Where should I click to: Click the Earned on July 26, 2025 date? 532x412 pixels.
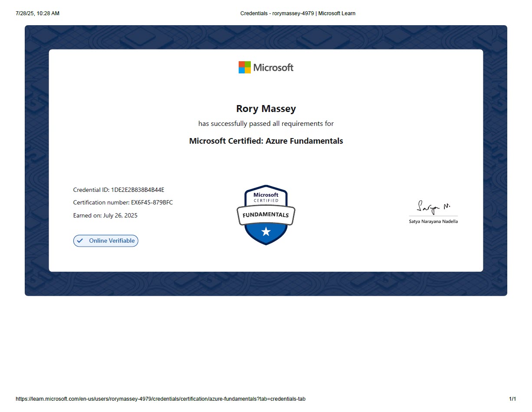(105, 215)
